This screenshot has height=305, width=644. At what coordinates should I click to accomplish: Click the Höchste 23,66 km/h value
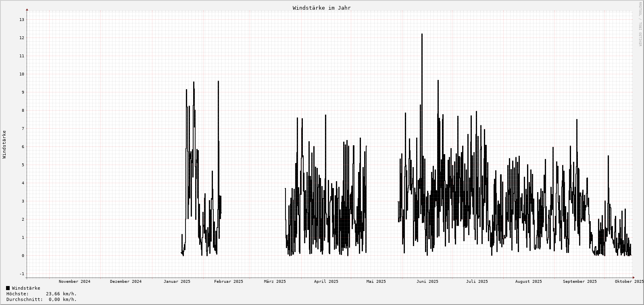pos(61,294)
